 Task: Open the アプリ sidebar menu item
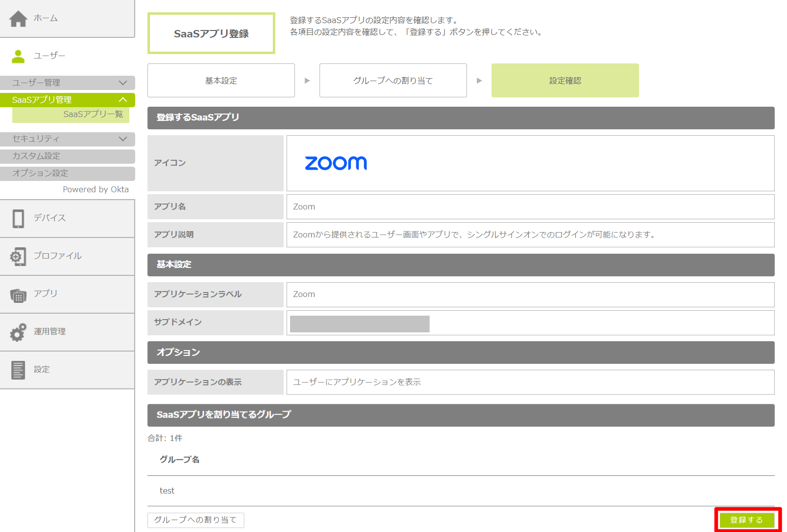(x=67, y=294)
